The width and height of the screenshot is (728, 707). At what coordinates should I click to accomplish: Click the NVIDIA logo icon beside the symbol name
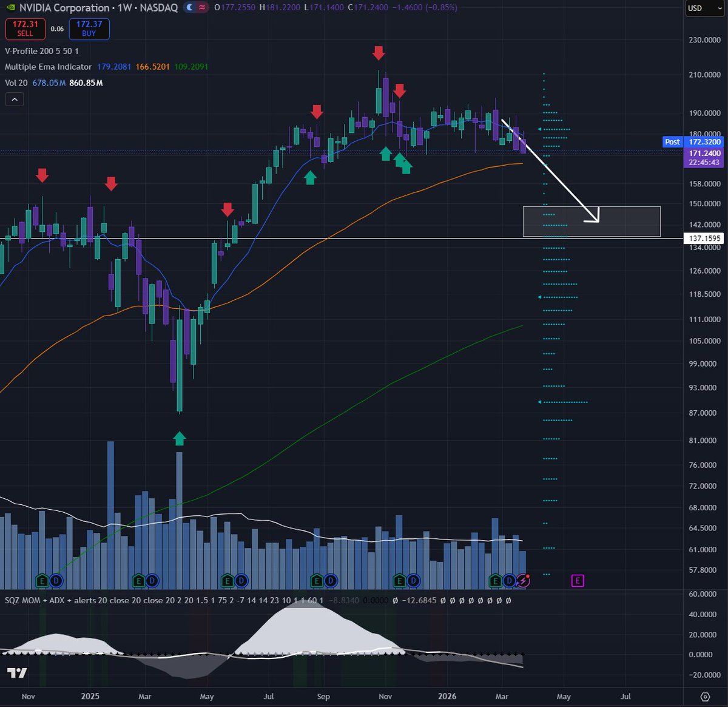pos(10,8)
